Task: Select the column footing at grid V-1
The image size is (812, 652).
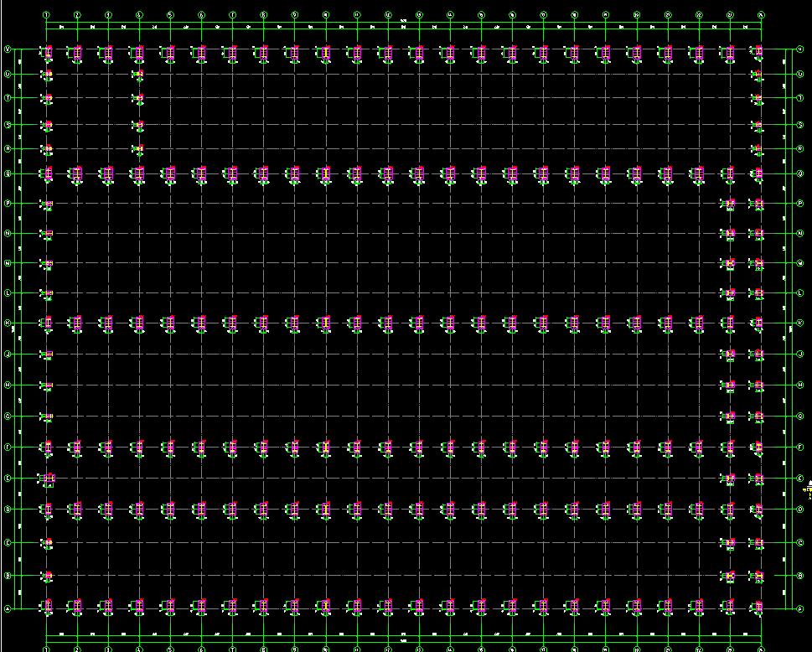Action: [x=47, y=54]
